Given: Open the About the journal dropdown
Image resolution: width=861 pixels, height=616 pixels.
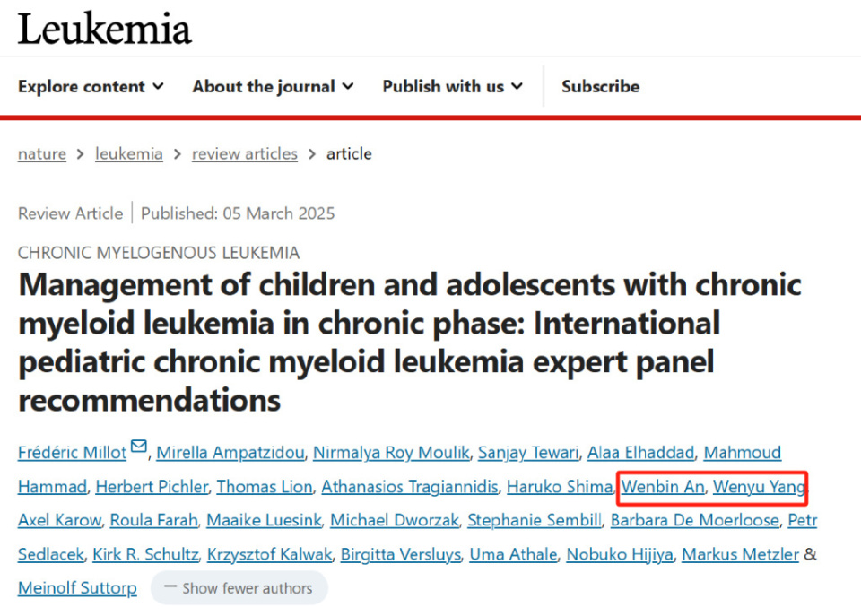Looking at the screenshot, I should tap(273, 87).
